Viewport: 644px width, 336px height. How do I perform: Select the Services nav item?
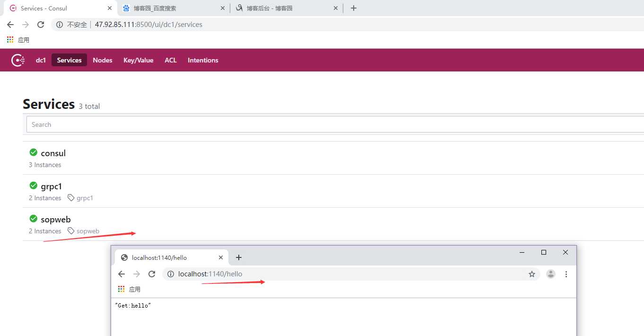[69, 60]
